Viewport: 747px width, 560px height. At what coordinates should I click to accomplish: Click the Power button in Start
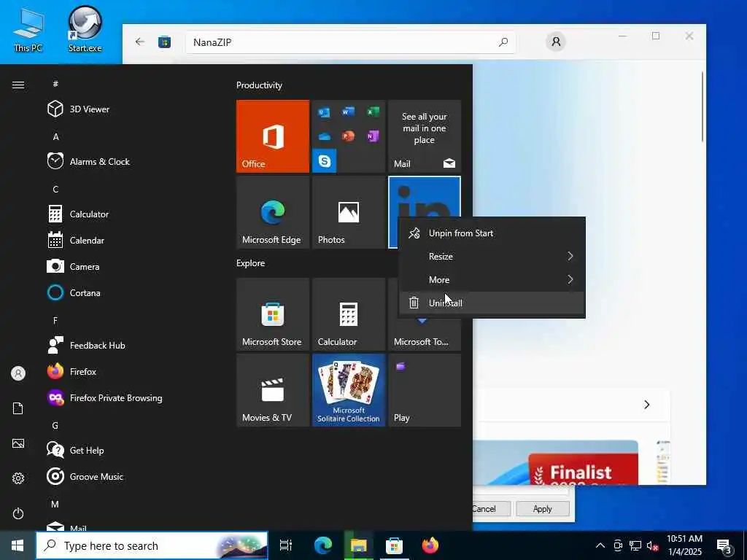click(18, 513)
